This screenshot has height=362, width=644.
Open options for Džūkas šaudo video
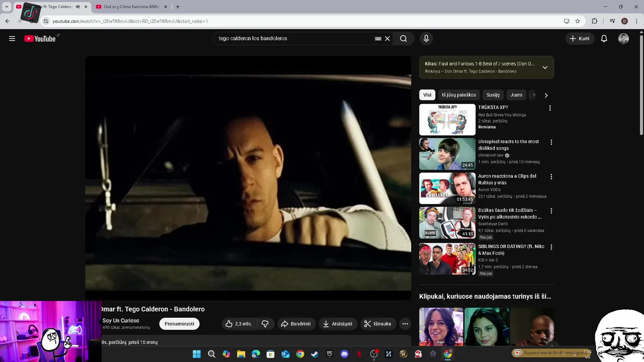point(551,211)
